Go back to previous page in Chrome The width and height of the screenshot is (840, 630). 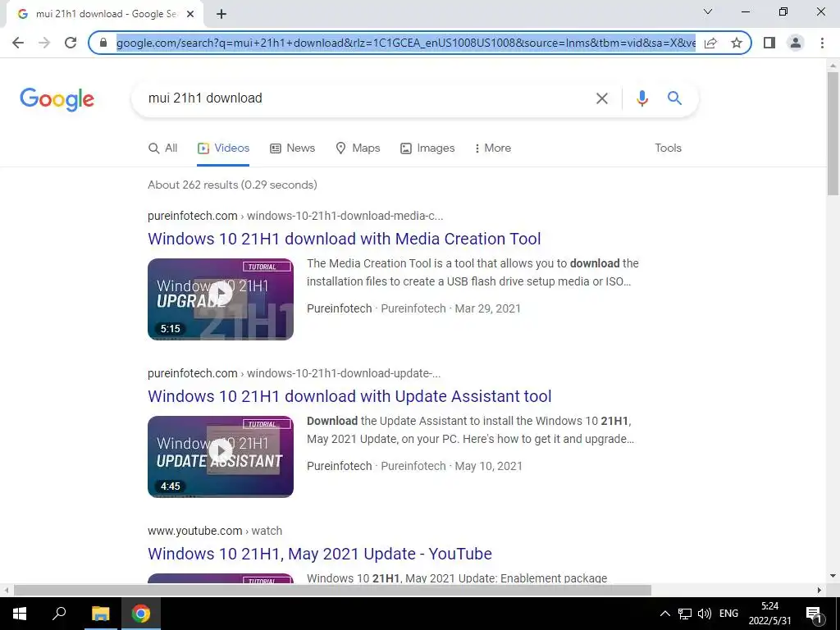pos(18,43)
